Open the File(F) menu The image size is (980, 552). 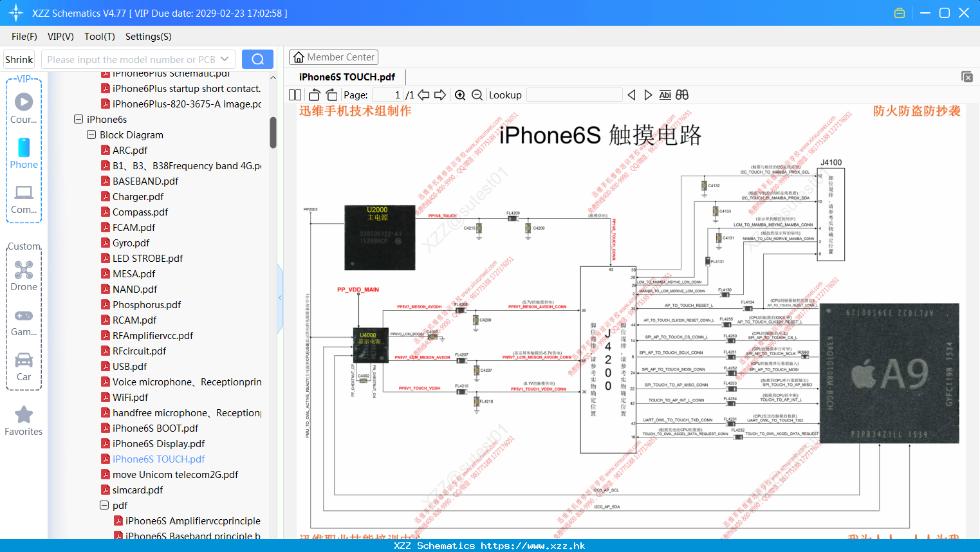(24, 37)
